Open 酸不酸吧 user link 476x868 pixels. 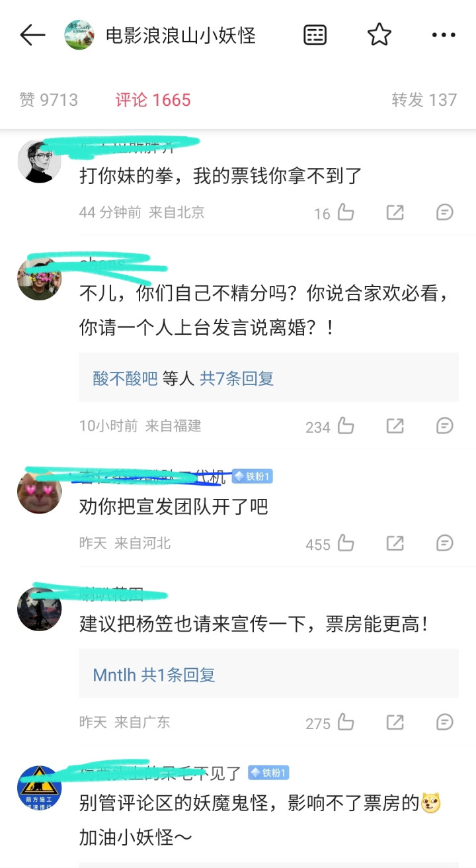(x=125, y=378)
